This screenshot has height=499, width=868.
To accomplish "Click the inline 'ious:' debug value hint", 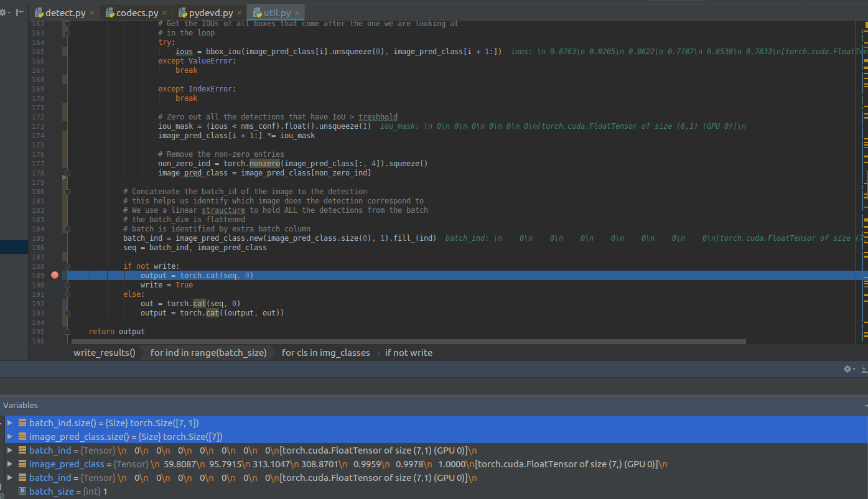I will coord(689,52).
